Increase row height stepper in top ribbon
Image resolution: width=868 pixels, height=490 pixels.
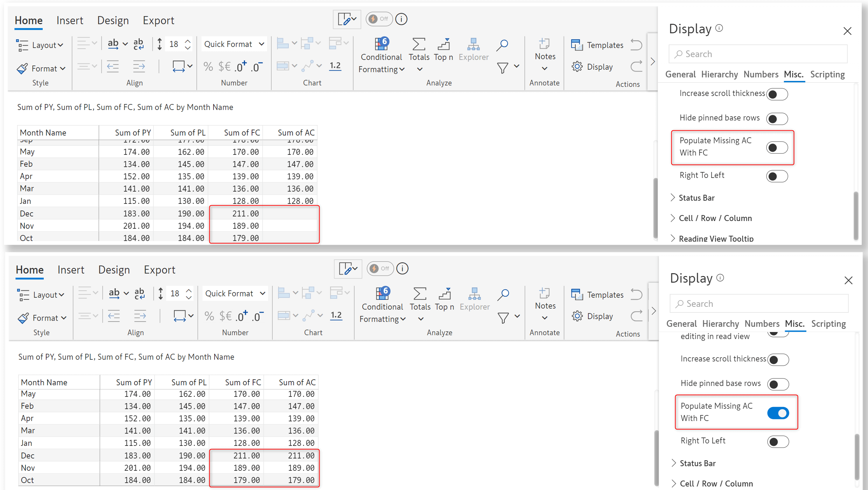click(x=188, y=41)
